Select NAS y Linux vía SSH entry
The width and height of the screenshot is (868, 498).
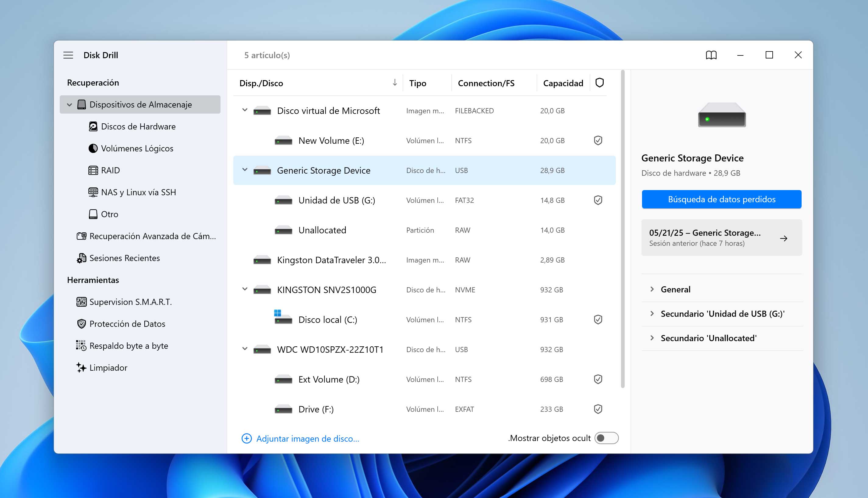pos(140,192)
